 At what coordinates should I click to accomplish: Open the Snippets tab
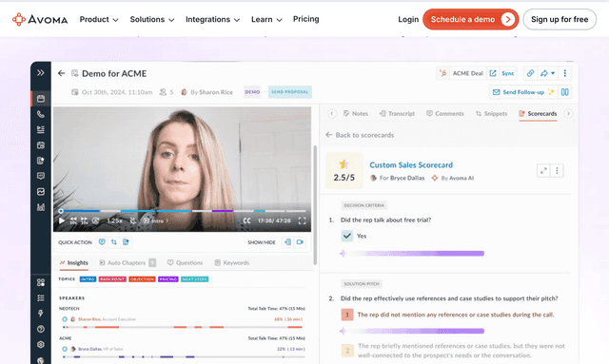point(491,113)
